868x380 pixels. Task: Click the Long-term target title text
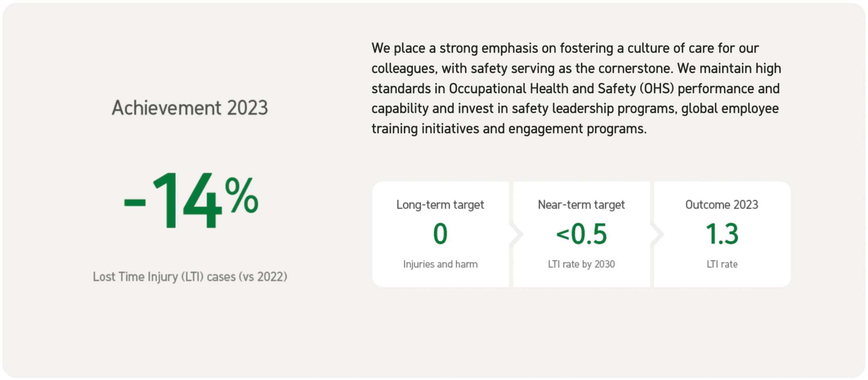(x=440, y=205)
